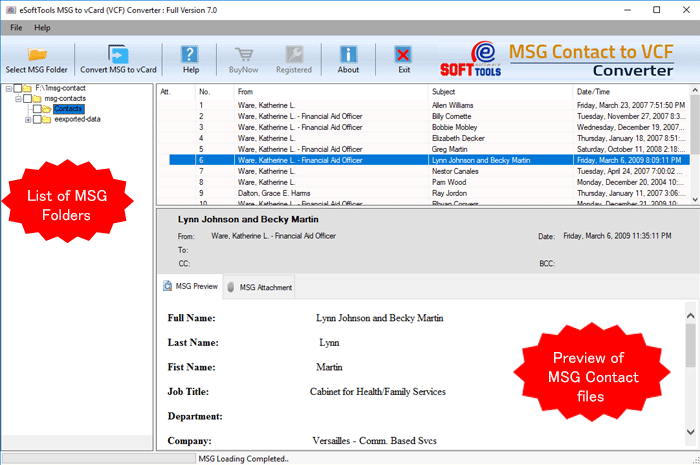Image resolution: width=700 pixels, height=465 pixels.
Task: Open the About info icon
Action: [x=348, y=54]
